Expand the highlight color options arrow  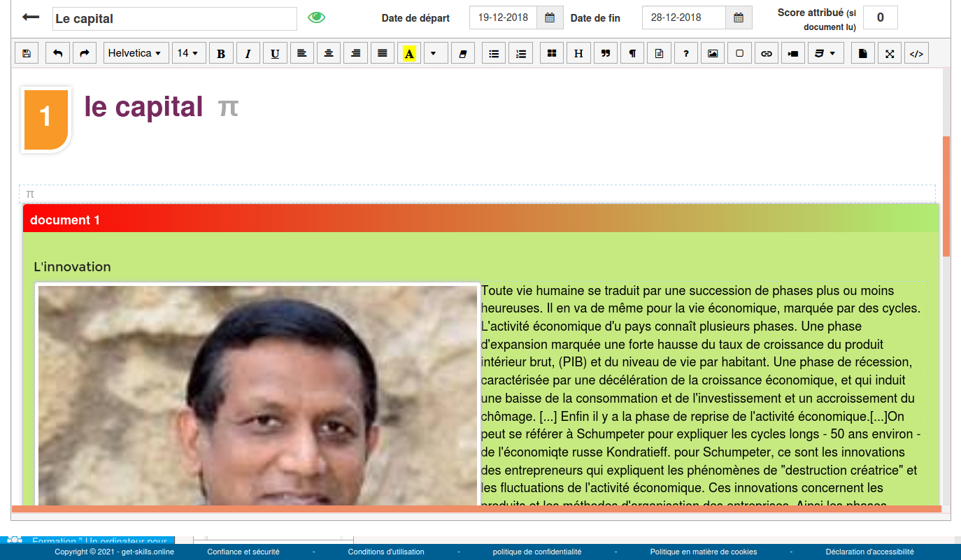click(x=434, y=53)
